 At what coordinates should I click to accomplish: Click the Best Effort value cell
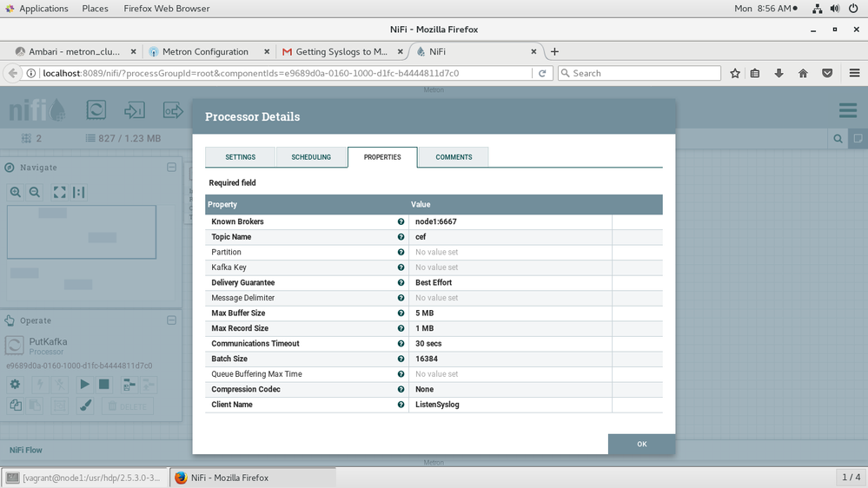510,283
